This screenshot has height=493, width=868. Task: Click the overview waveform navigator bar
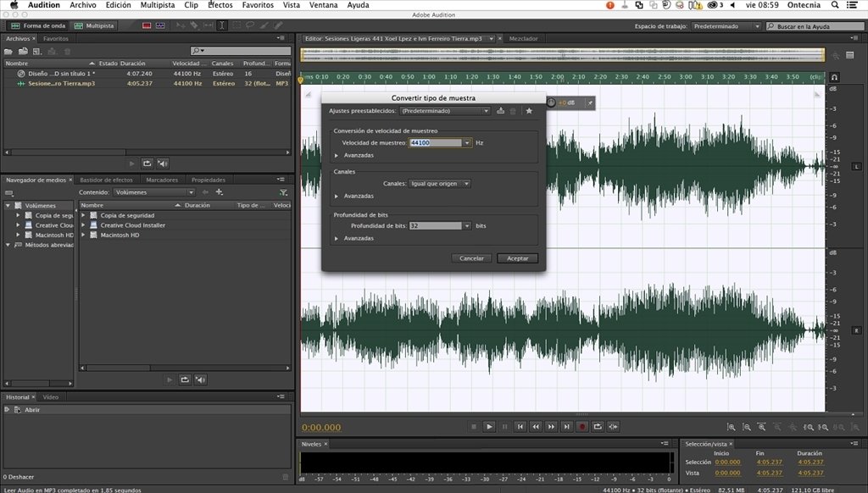click(x=563, y=55)
